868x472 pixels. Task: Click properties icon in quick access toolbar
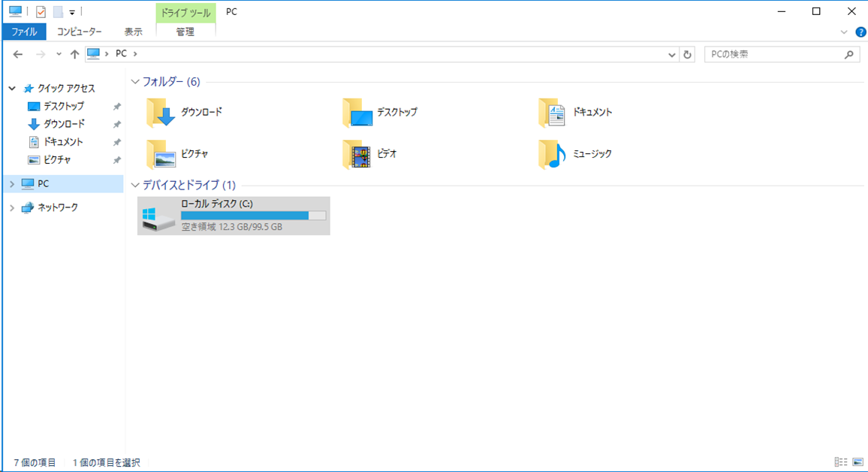click(x=41, y=11)
